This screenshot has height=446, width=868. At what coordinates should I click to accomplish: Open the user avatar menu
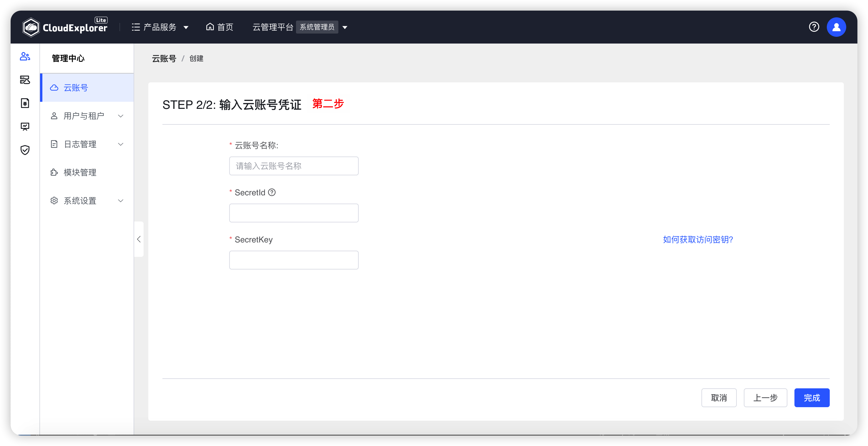[836, 27]
